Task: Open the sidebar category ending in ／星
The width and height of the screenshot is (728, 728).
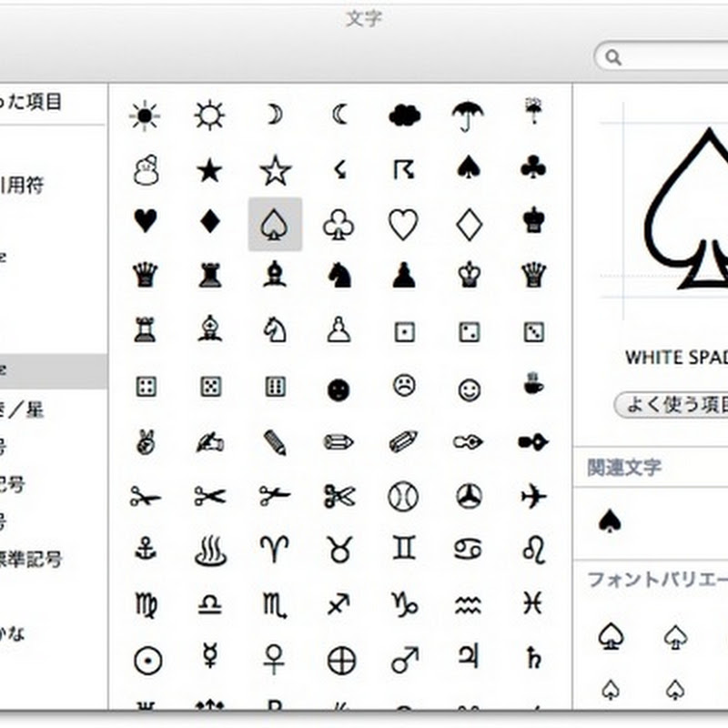Action: [23, 410]
